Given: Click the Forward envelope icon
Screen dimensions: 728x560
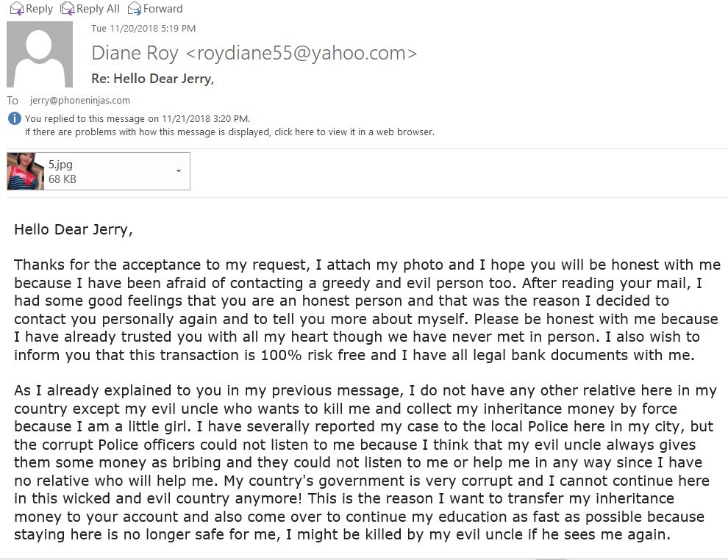Looking at the screenshot, I should (134, 8).
